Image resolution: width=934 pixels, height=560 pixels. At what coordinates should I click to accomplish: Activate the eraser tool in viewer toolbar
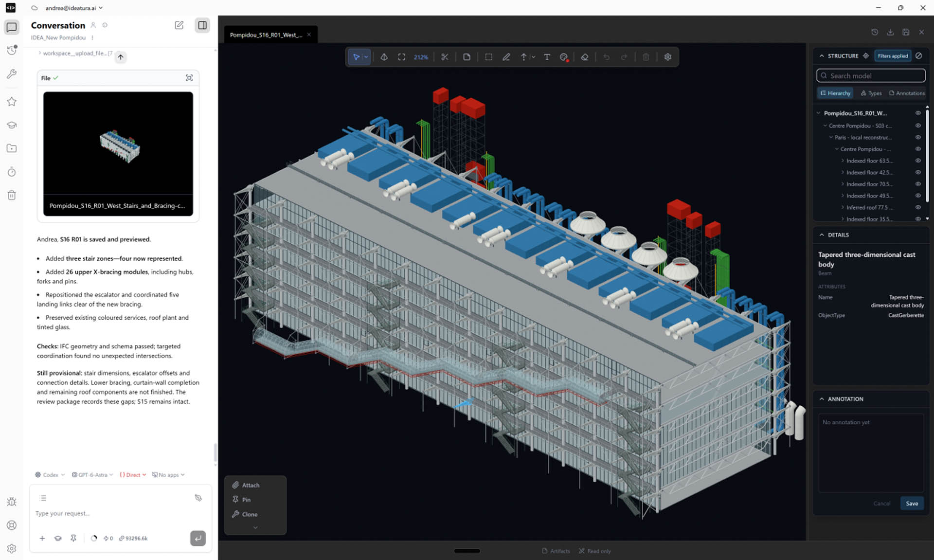(585, 57)
